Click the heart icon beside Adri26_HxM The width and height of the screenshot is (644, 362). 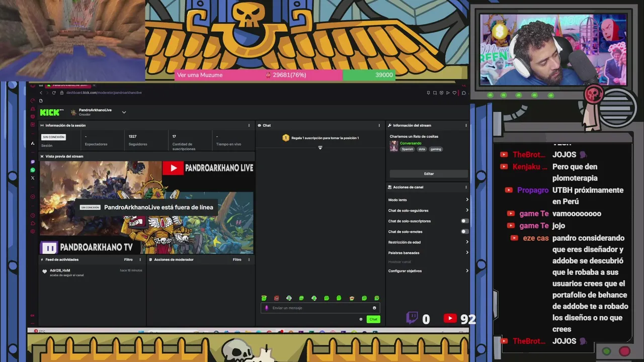tap(45, 272)
